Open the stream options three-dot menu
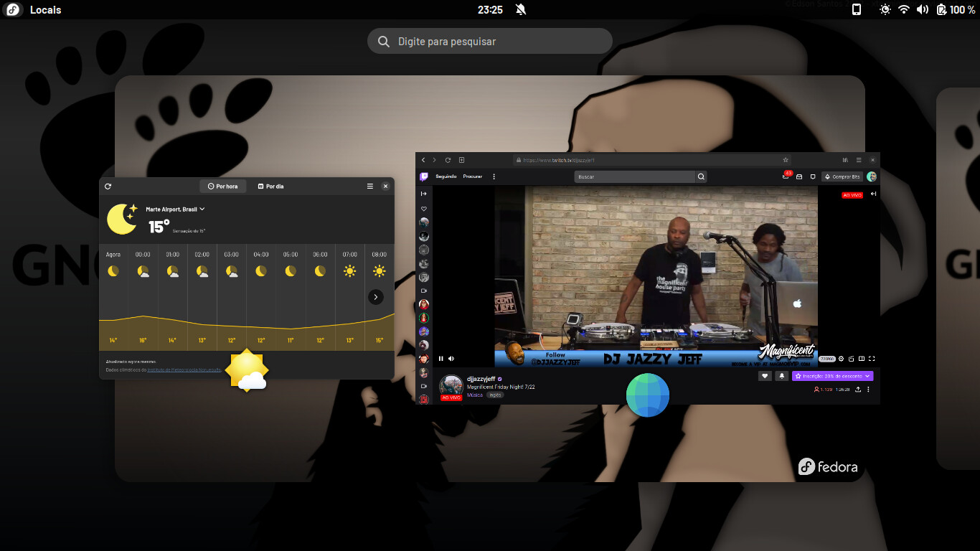Screen dimensions: 980x551 click(868, 390)
